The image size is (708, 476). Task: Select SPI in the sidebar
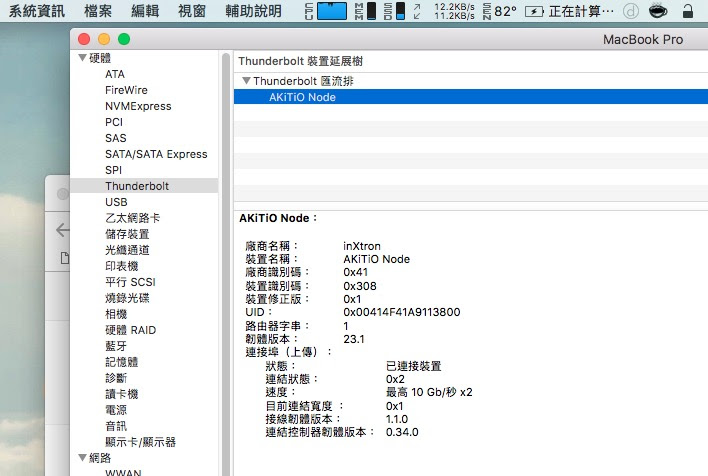113,170
